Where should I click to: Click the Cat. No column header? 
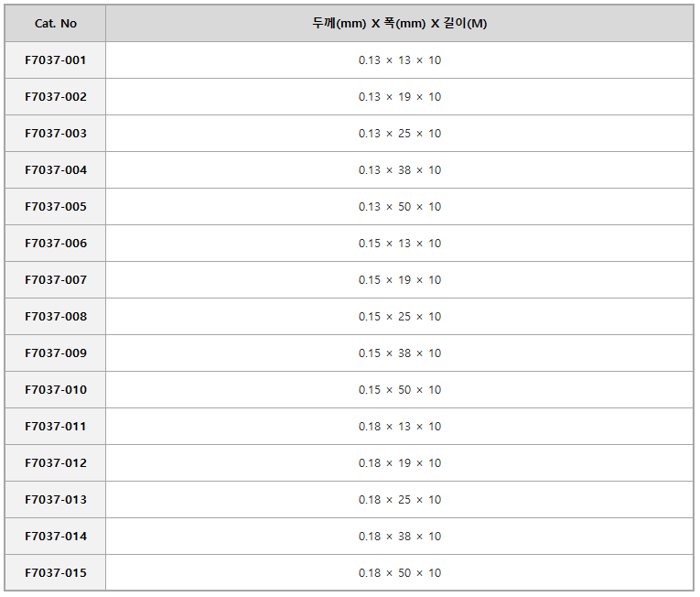55,23
